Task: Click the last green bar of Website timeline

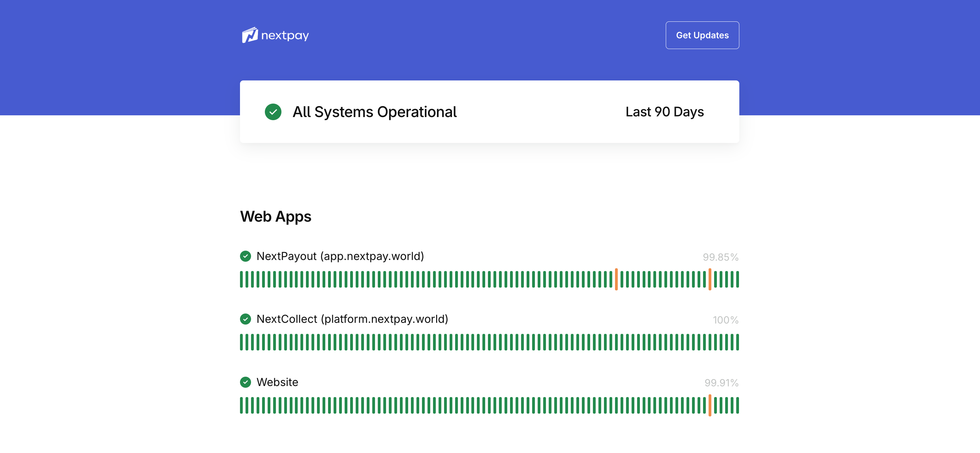Action: pos(737,405)
